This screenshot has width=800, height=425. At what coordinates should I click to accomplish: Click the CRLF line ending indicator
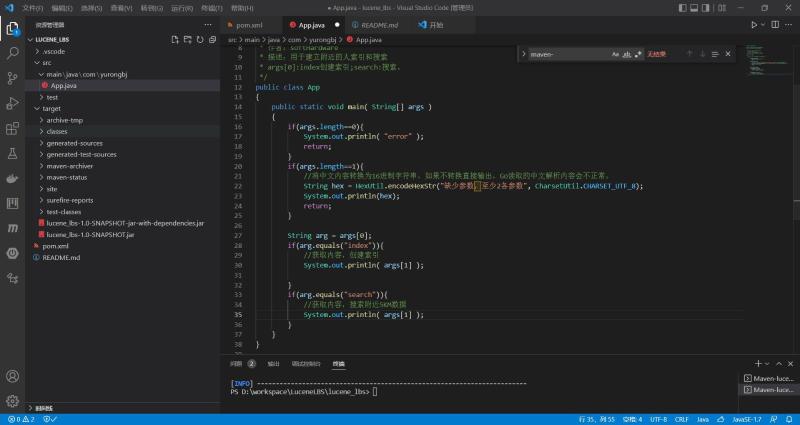682,419
